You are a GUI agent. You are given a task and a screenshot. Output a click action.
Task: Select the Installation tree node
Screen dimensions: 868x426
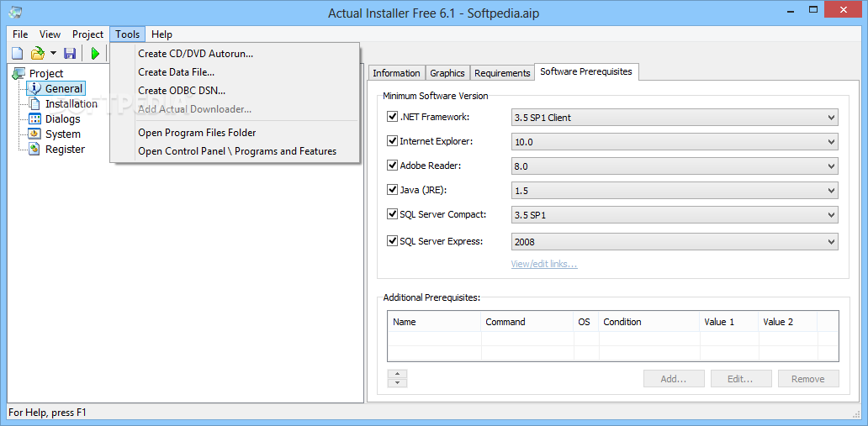(71, 103)
